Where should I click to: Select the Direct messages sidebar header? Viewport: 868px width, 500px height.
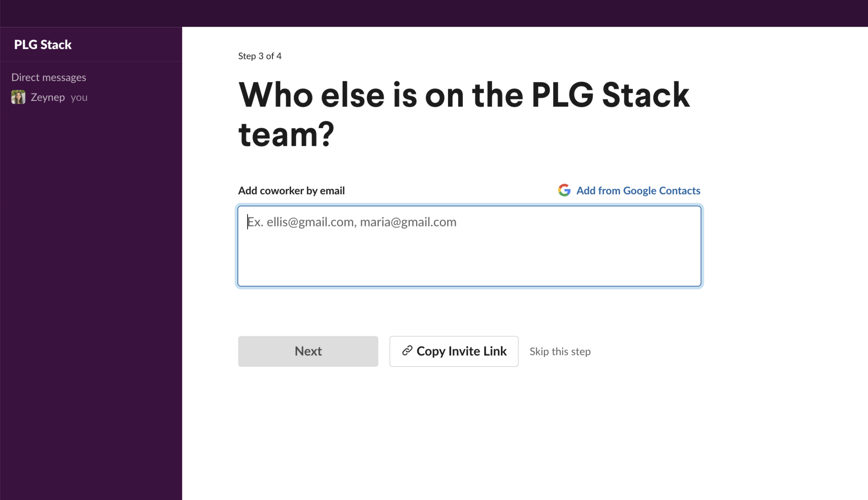[49, 77]
